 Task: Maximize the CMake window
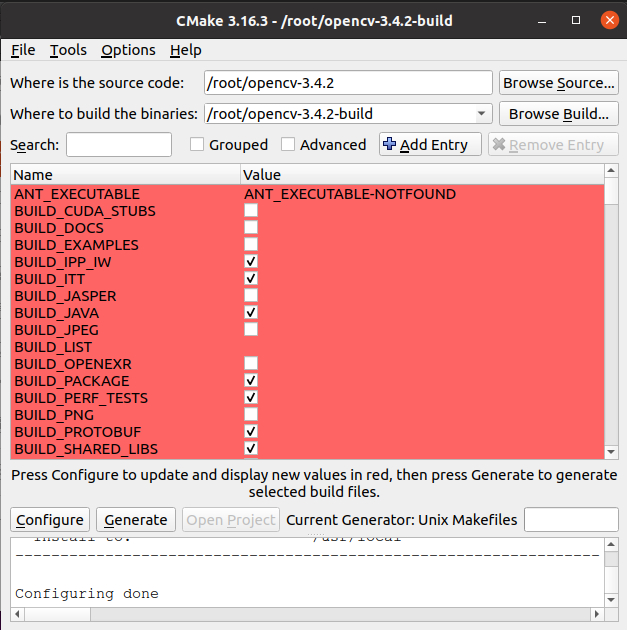(x=576, y=20)
